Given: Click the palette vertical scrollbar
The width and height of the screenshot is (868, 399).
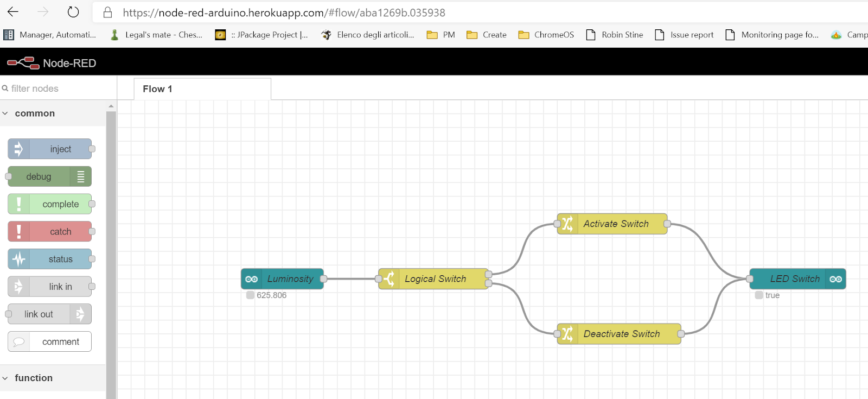Looking at the screenshot, I should (x=111, y=254).
